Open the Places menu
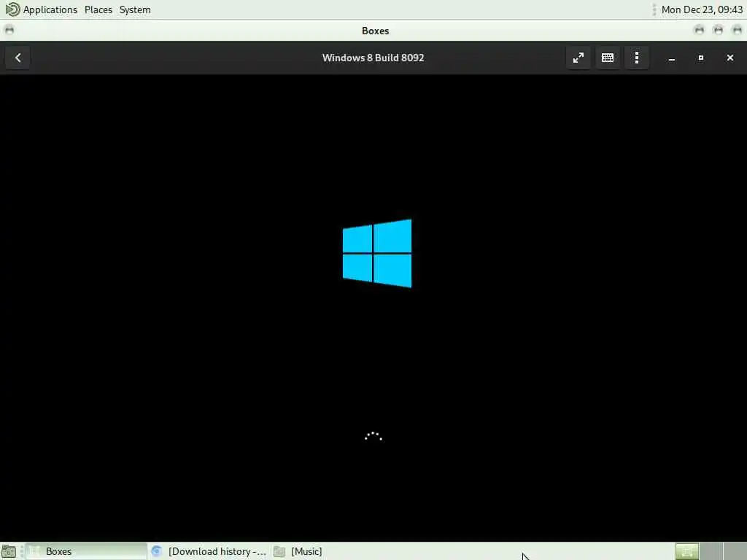747x560 pixels. [98, 9]
